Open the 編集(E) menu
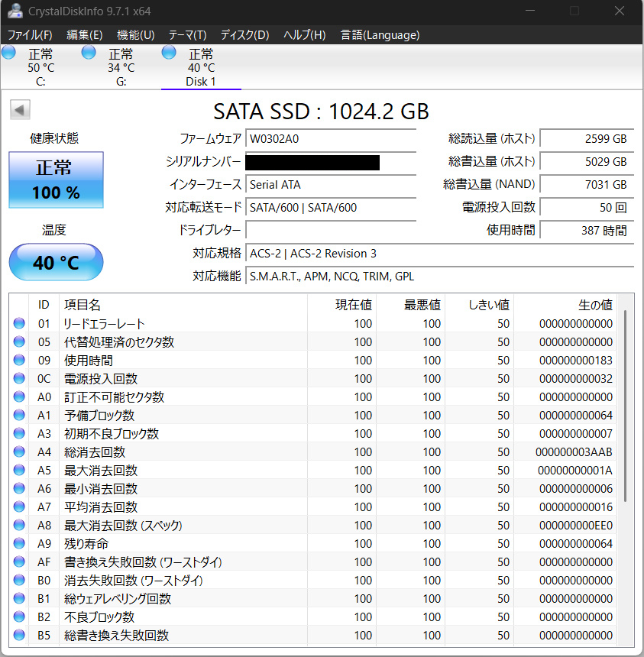This screenshot has height=657, width=644. click(x=85, y=35)
